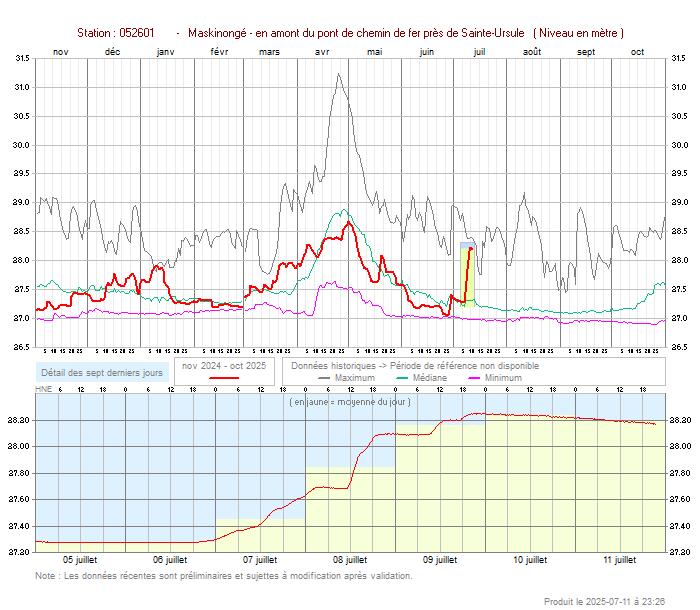Click the gray line swatch beside Maximum
The height and width of the screenshot is (610, 700).
324,378
